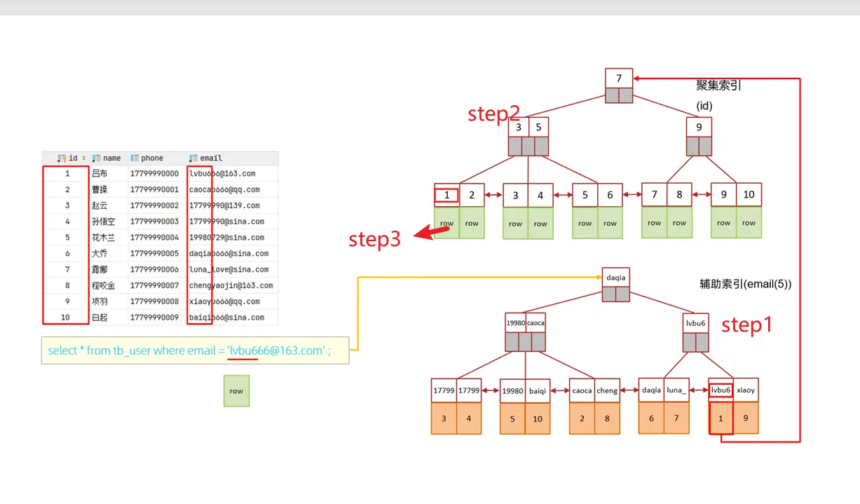Click the name column header
Image resolution: width=860 pixels, height=504 pixels.
(111, 158)
